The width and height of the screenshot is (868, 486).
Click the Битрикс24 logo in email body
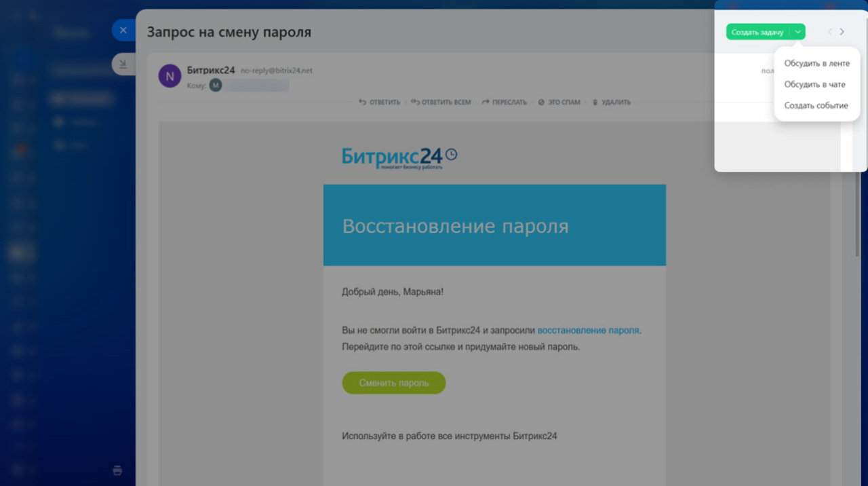(399, 157)
